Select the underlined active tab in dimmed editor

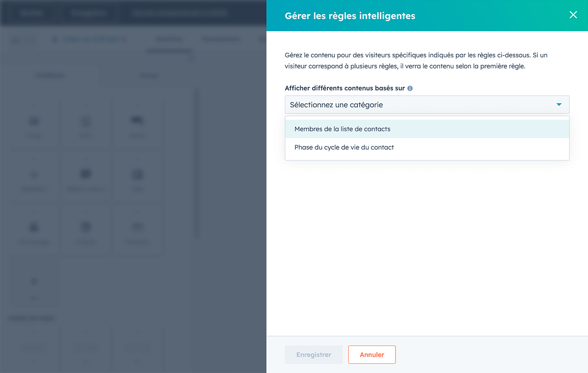pyautogui.click(x=169, y=39)
